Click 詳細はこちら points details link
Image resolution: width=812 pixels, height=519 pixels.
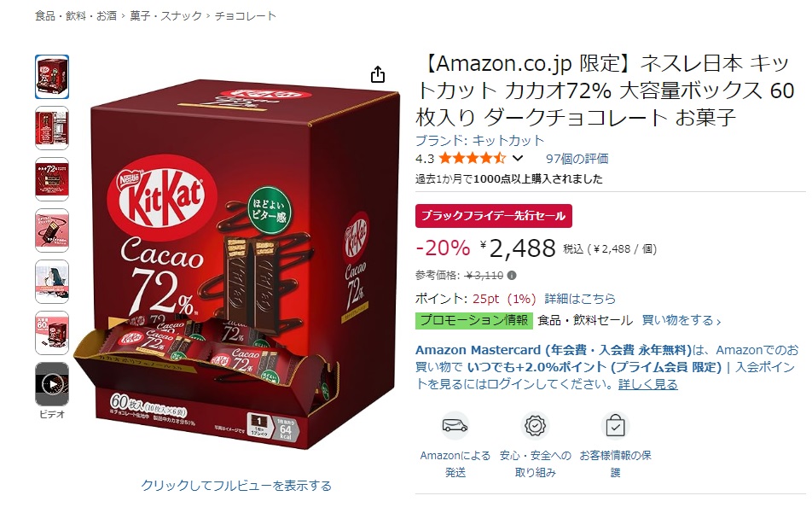580,299
